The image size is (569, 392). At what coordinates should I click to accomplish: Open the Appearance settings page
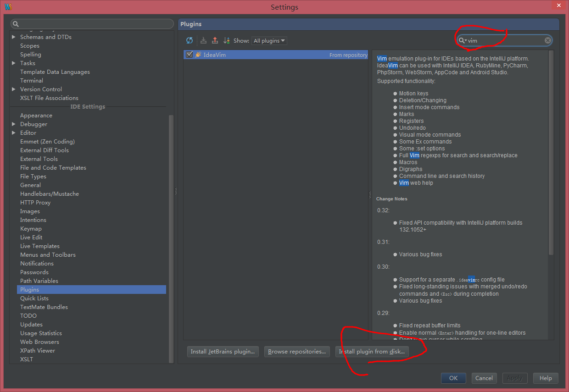[36, 116]
